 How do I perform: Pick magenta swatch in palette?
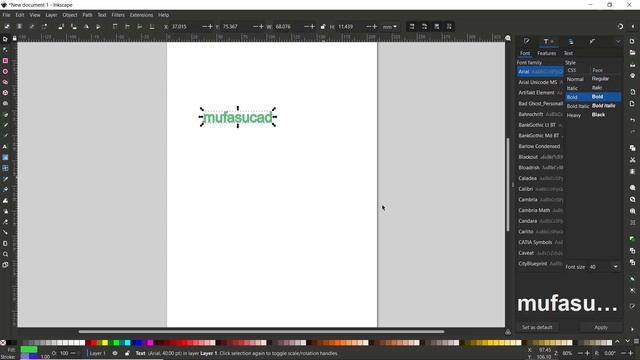(150, 342)
